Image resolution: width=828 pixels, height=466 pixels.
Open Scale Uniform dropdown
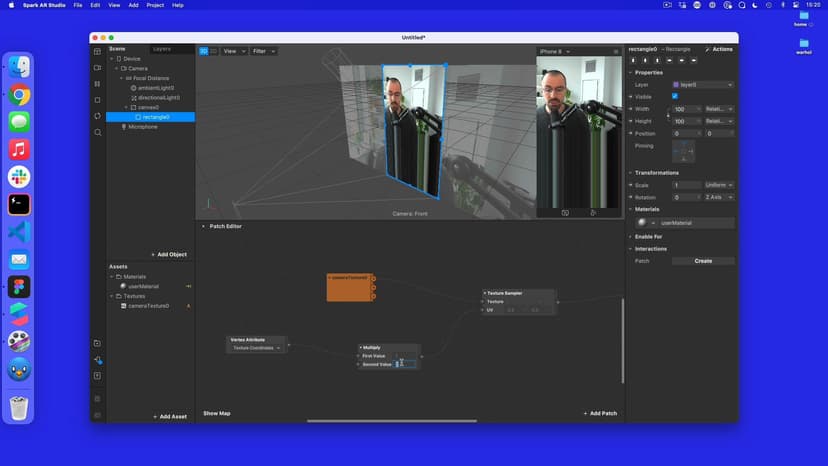[x=719, y=185]
